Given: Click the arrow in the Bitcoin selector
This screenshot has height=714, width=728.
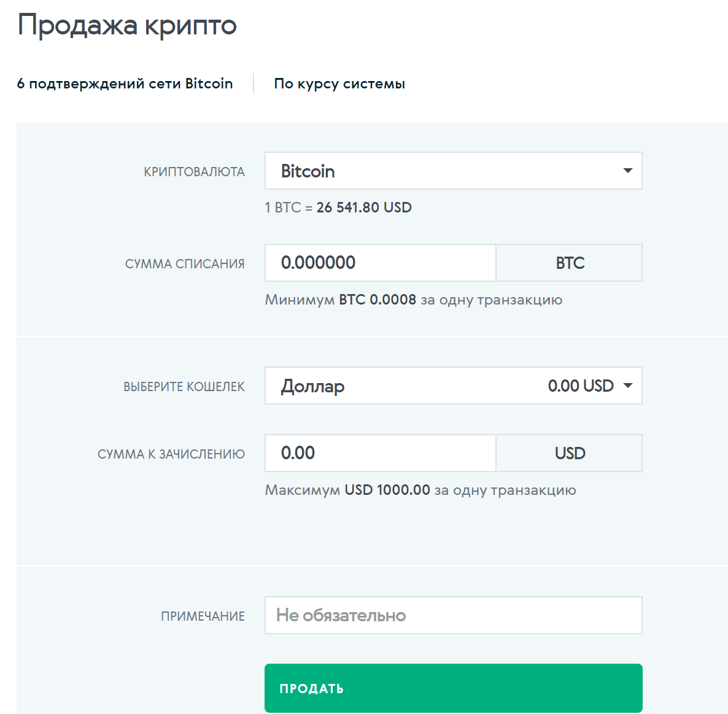Looking at the screenshot, I should click(x=627, y=171).
